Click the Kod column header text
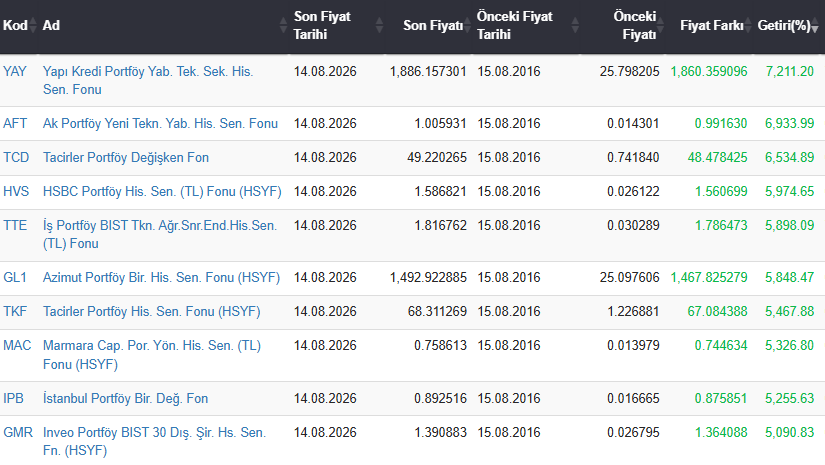Image resolution: width=825 pixels, height=465 pixels. point(15,25)
